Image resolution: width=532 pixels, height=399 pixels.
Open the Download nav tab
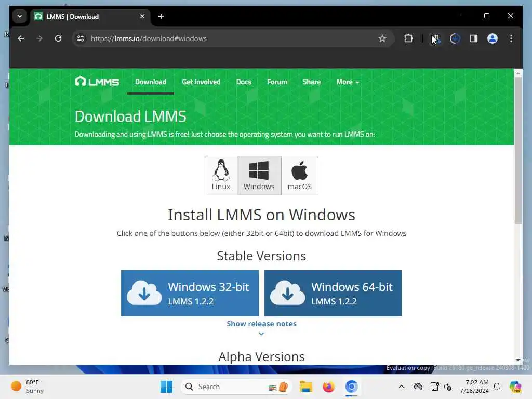pyautogui.click(x=151, y=82)
